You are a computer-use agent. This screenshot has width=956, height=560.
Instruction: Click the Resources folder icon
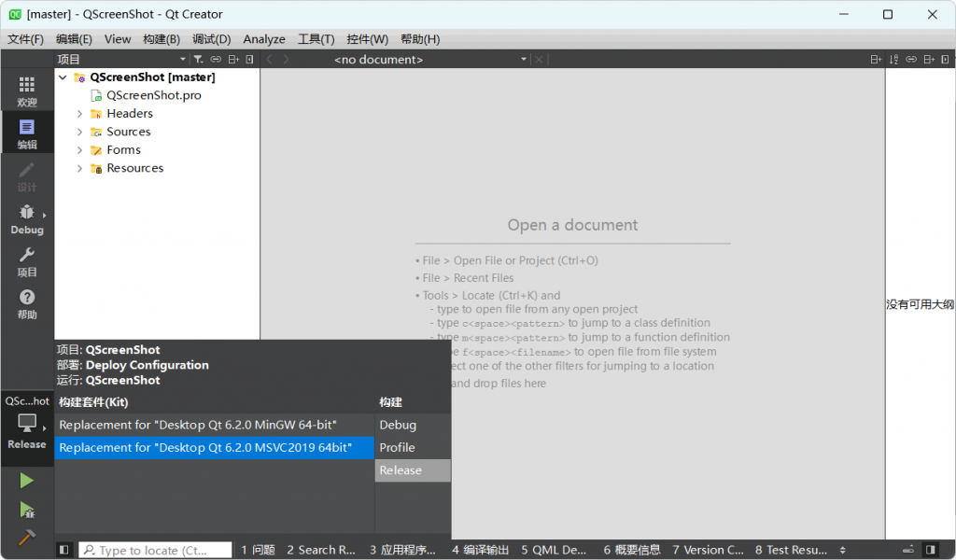tap(96, 169)
